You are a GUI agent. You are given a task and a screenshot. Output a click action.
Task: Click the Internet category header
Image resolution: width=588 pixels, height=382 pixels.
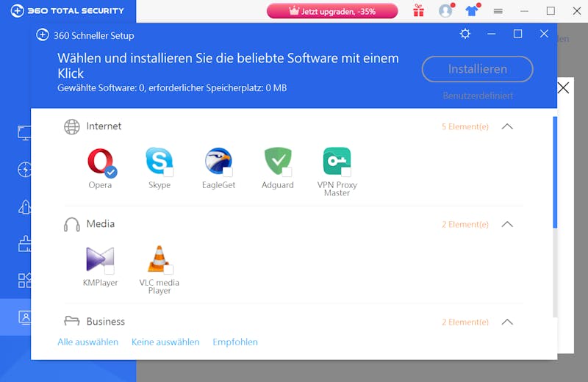click(104, 126)
